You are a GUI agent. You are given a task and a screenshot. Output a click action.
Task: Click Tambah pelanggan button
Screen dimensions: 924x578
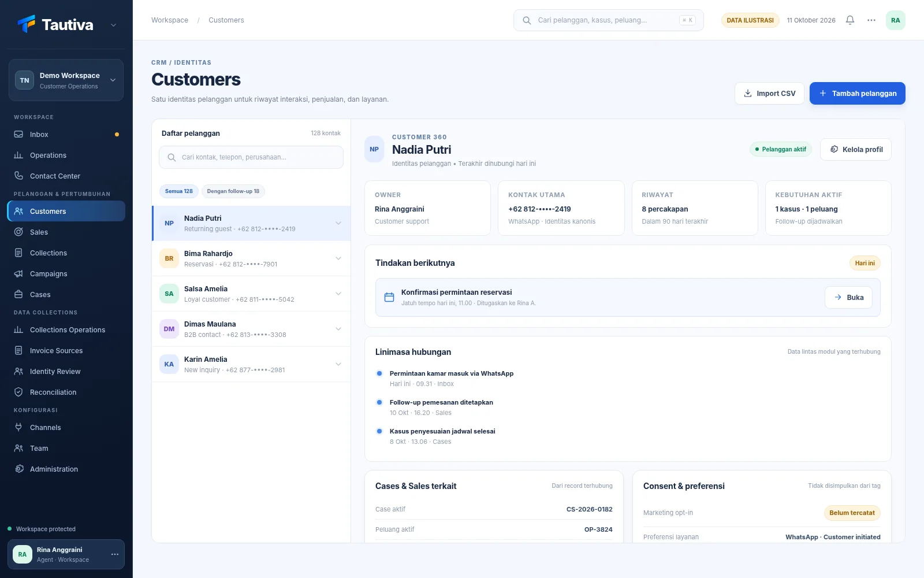point(858,94)
